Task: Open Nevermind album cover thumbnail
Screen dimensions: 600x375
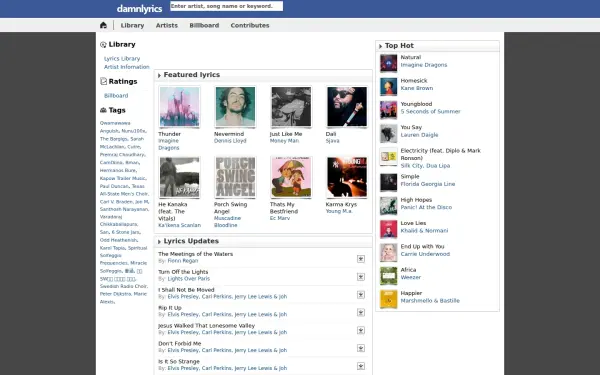Action: point(235,107)
